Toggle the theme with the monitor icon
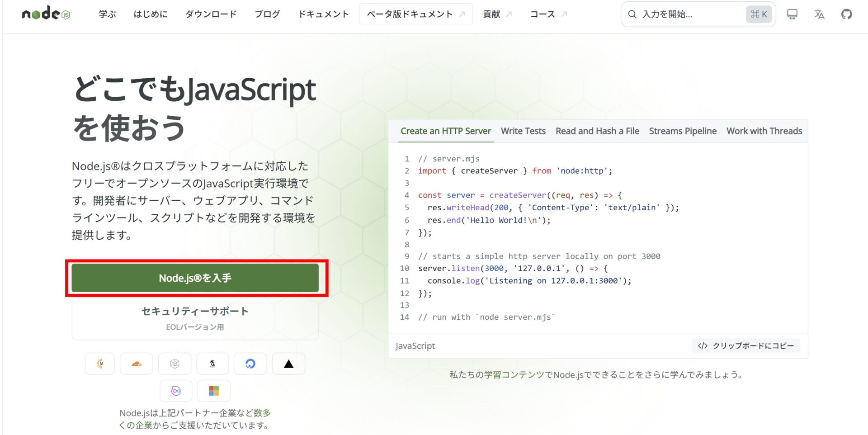 click(x=792, y=14)
